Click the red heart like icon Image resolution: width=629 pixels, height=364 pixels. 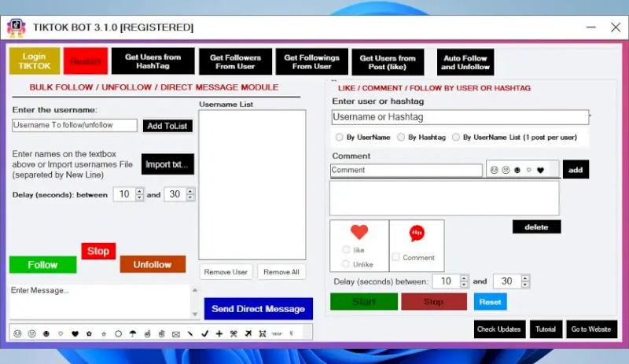point(359,232)
